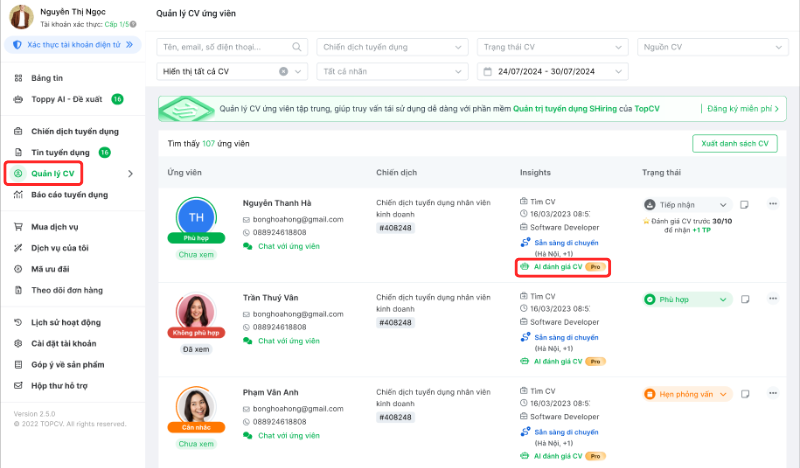The image size is (800, 468).
Task: Click Quản trị tuyển dụng SHiring link
Action: 565,109
